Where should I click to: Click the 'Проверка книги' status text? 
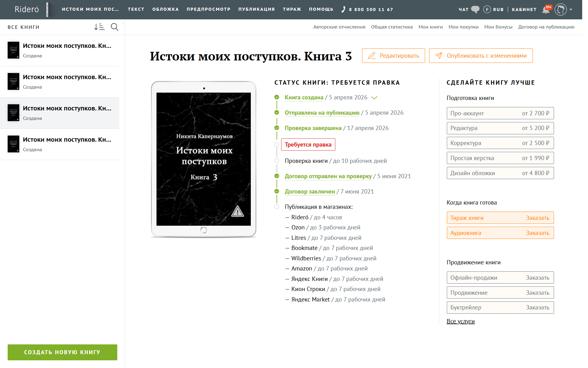[306, 161]
